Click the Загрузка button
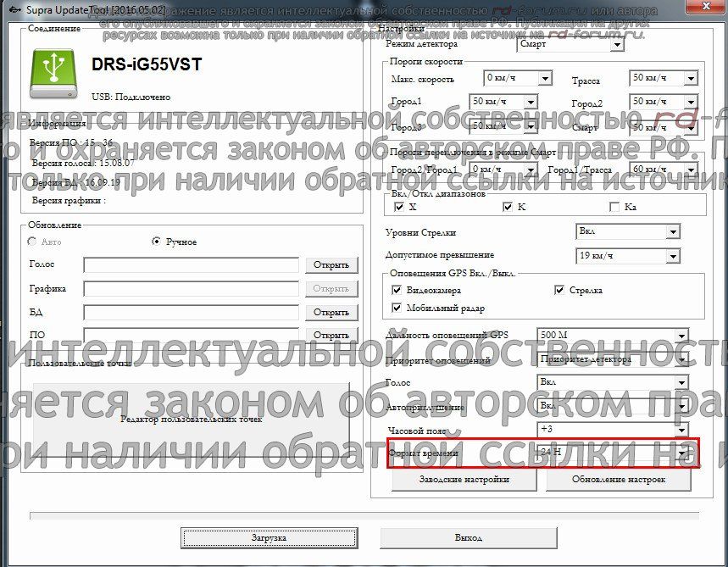 (269, 538)
